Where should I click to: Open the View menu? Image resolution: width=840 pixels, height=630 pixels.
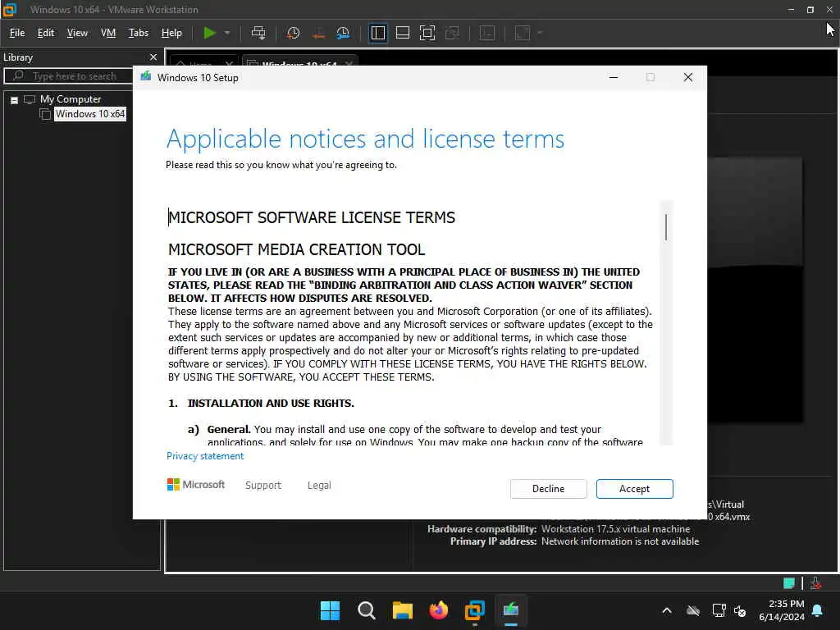pyautogui.click(x=77, y=33)
